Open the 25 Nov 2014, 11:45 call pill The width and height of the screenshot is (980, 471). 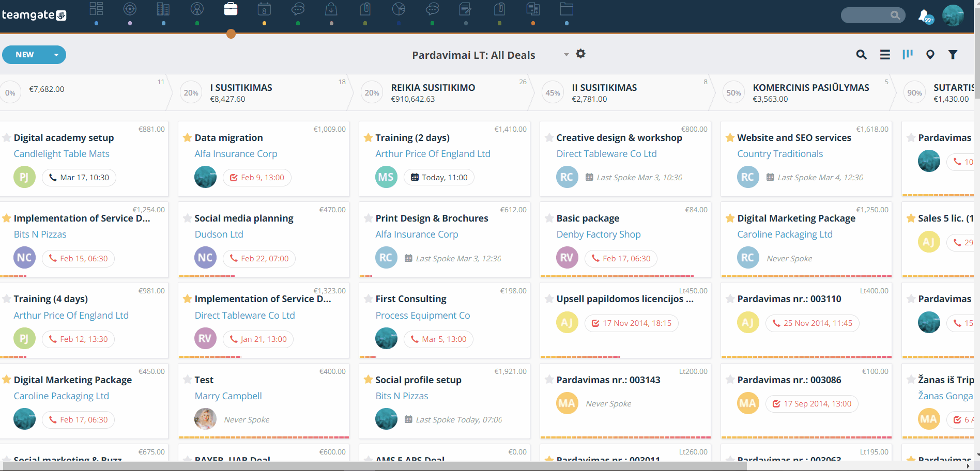pos(812,323)
